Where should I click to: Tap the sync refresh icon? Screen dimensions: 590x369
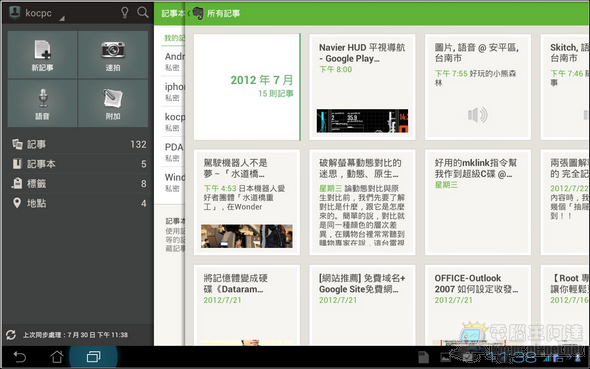tap(11, 334)
